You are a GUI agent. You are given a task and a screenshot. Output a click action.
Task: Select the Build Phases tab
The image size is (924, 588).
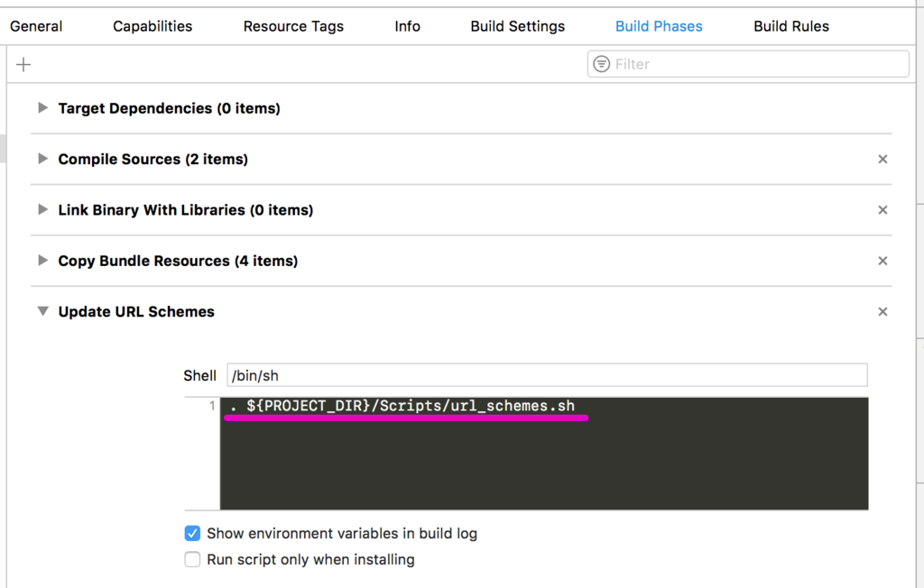[x=659, y=26]
